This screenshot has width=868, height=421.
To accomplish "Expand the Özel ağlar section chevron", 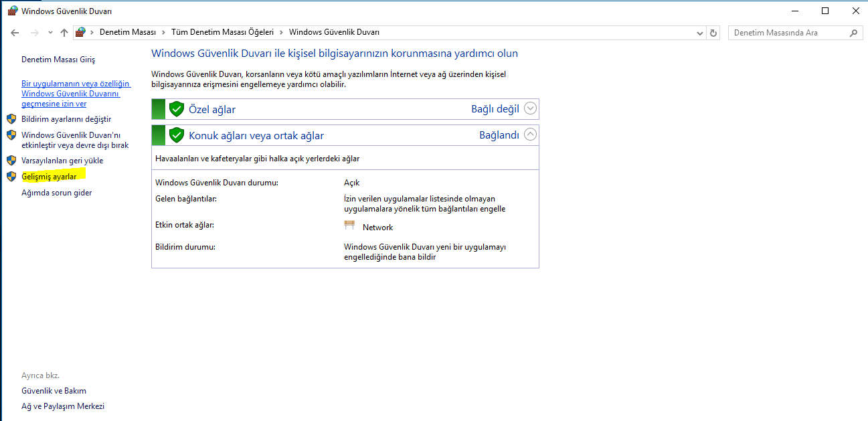I will [x=531, y=108].
